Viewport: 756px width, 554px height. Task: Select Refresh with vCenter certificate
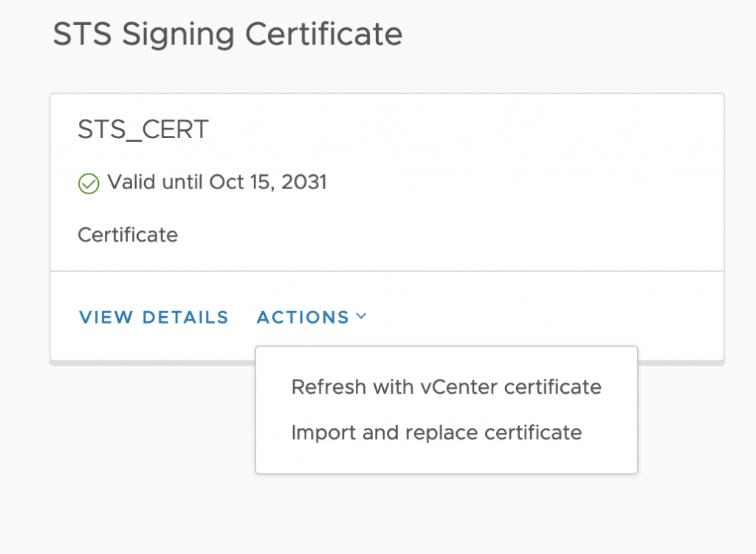point(446,387)
